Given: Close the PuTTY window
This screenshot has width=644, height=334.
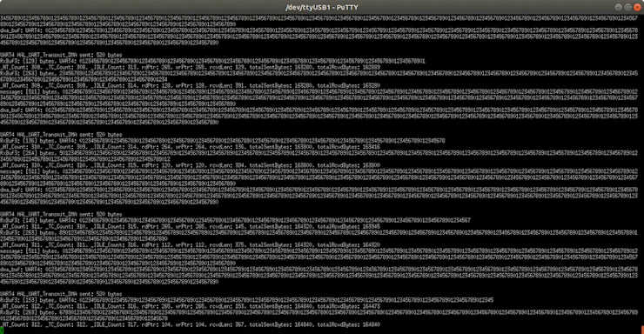Looking at the screenshot, I should click(637, 7).
